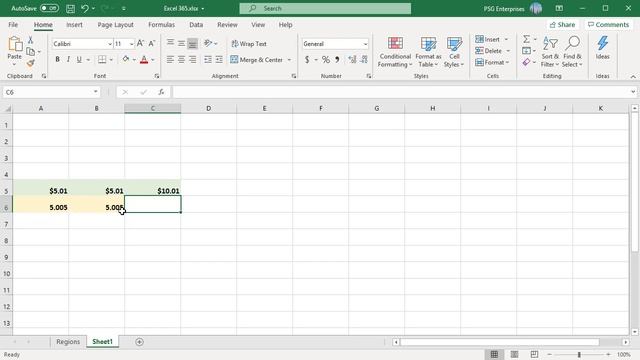
Task: Toggle Wrap Text
Action: tap(249, 44)
